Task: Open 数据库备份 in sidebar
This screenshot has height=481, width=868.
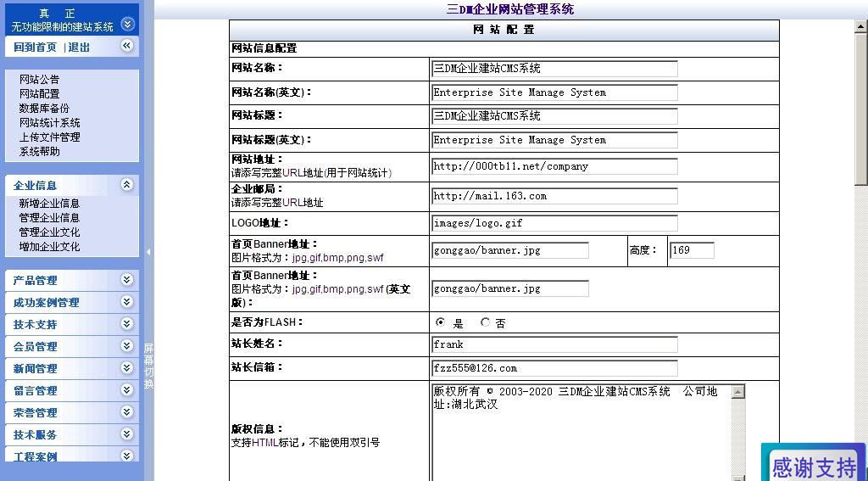Action: tap(44, 108)
